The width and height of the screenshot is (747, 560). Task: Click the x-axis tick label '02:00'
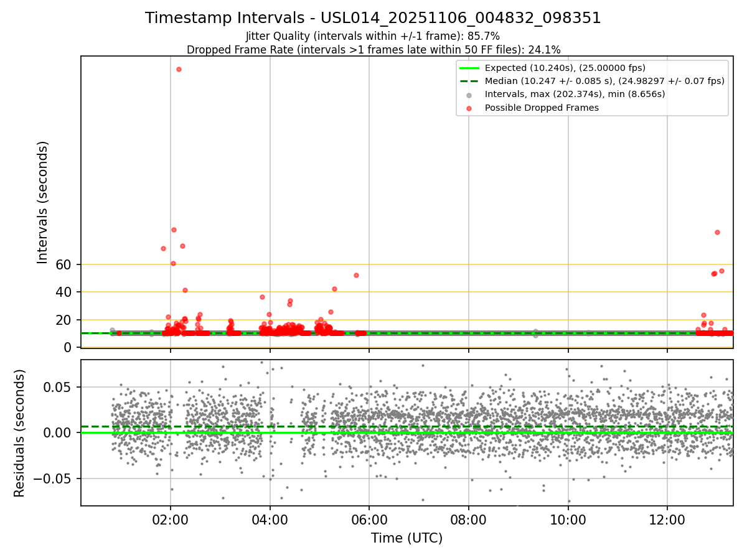tap(171, 519)
